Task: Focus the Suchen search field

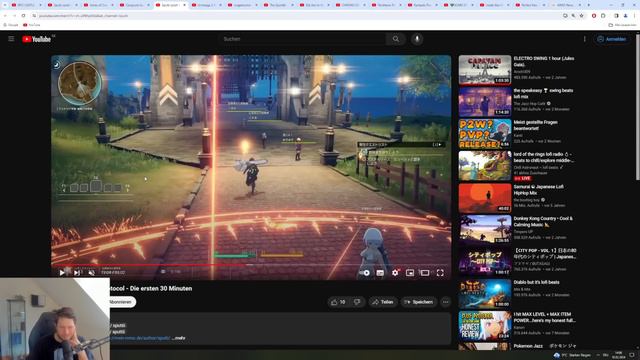Action: [302, 39]
